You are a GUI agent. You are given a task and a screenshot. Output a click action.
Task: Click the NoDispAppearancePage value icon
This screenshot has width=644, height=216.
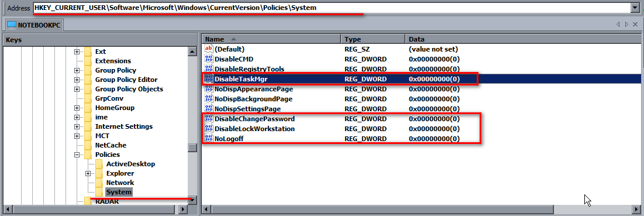[209, 89]
